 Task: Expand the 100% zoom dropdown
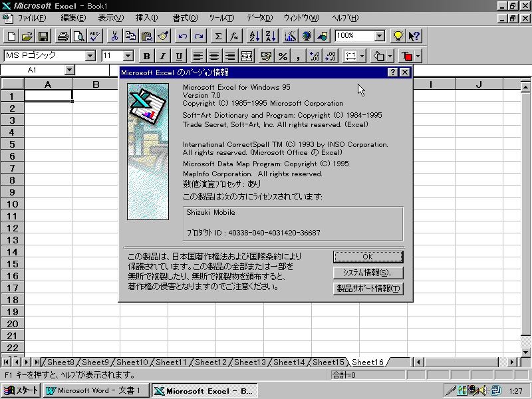(x=380, y=36)
